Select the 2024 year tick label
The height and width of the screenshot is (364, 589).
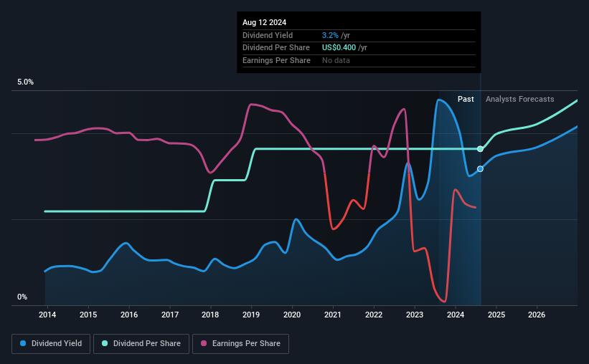(456, 315)
